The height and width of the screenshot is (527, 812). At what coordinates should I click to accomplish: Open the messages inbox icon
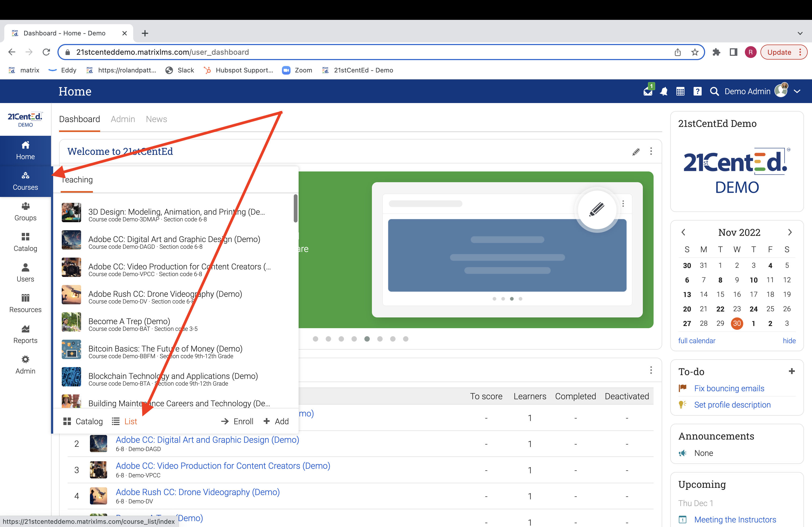pos(648,91)
